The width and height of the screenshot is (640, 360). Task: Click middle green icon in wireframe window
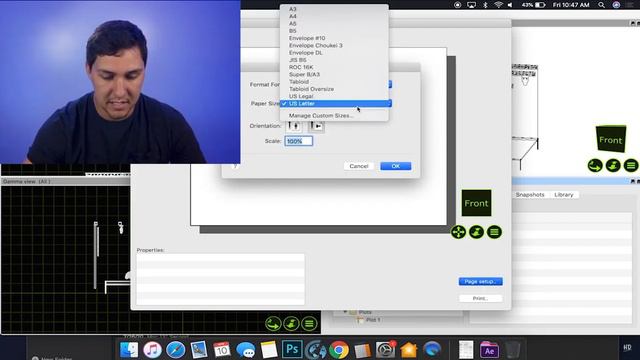(613, 166)
